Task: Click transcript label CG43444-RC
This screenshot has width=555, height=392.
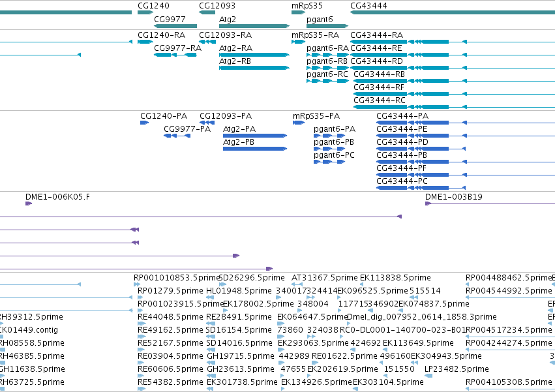Action: (x=380, y=100)
